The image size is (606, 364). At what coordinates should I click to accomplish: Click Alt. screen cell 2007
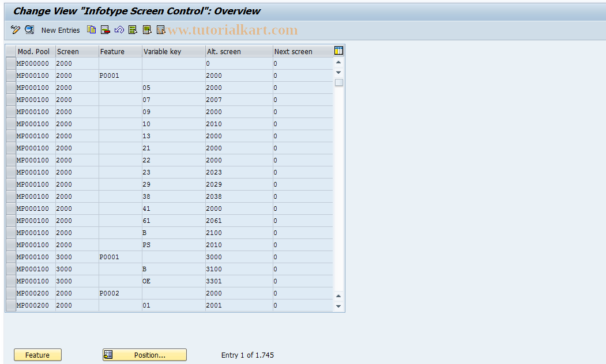pos(239,100)
